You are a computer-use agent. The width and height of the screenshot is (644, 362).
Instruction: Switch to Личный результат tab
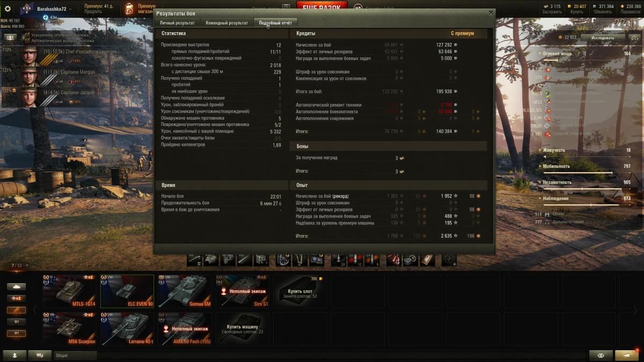[x=177, y=23]
